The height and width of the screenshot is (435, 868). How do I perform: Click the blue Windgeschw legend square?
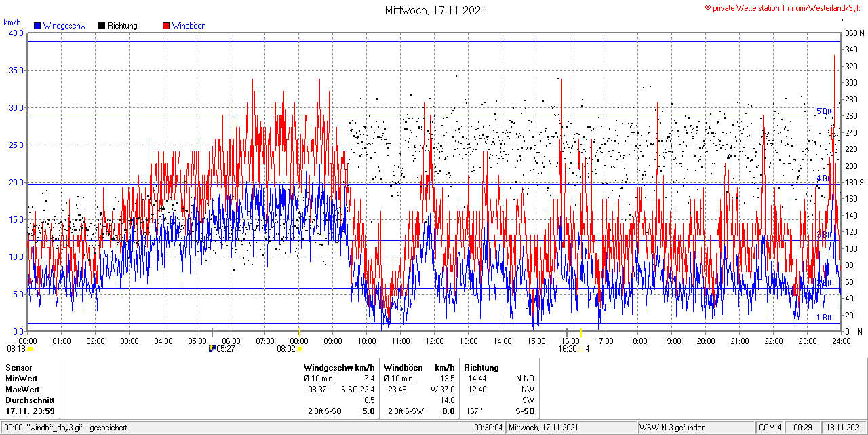(x=37, y=26)
